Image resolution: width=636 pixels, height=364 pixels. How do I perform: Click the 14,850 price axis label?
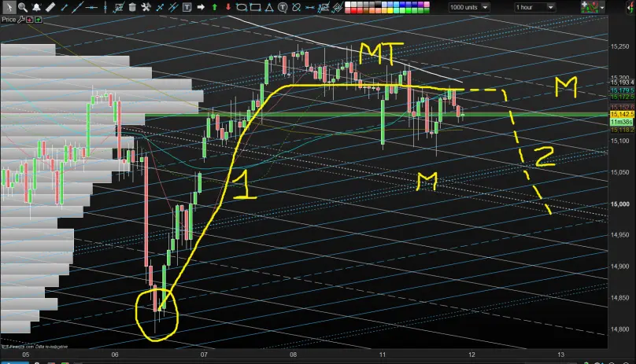pyautogui.click(x=619, y=297)
